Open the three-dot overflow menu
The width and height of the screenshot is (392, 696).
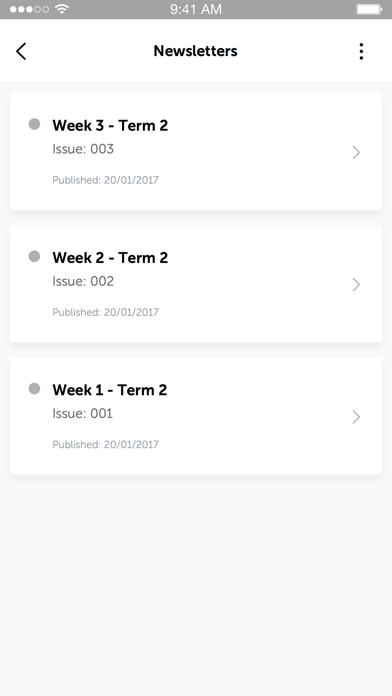[x=361, y=51]
